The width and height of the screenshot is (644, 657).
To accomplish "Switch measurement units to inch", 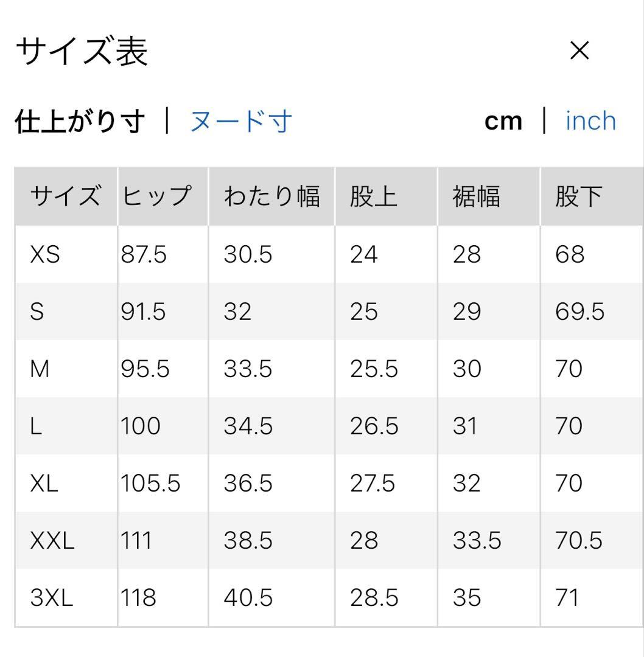I will coord(590,121).
